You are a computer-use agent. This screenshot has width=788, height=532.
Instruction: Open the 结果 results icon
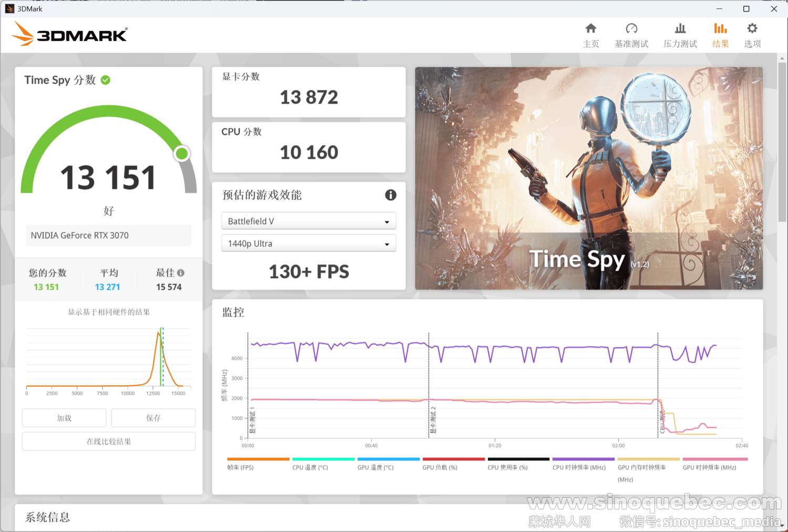(x=720, y=28)
